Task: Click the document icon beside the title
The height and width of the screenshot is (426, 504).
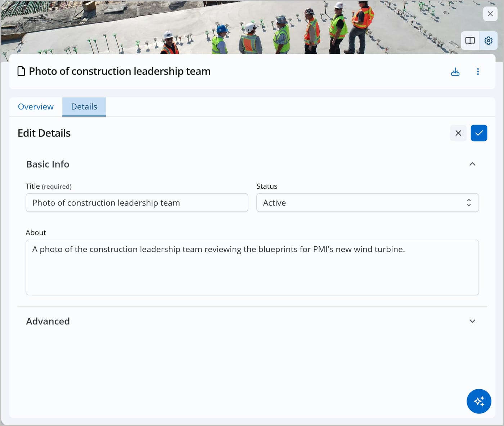Action: point(21,71)
